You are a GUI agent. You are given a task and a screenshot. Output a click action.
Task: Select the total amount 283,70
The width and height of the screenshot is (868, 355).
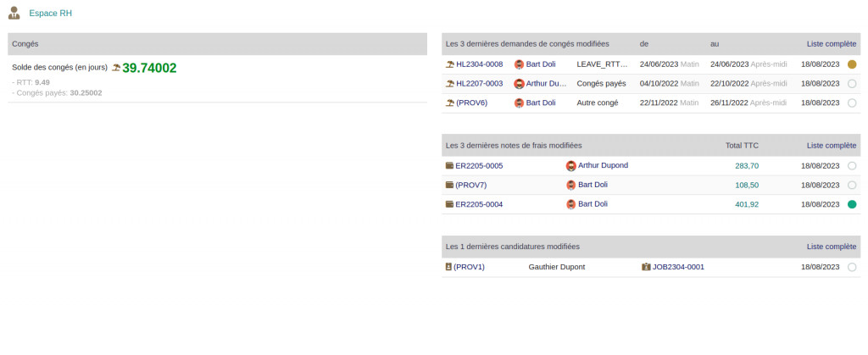point(747,166)
